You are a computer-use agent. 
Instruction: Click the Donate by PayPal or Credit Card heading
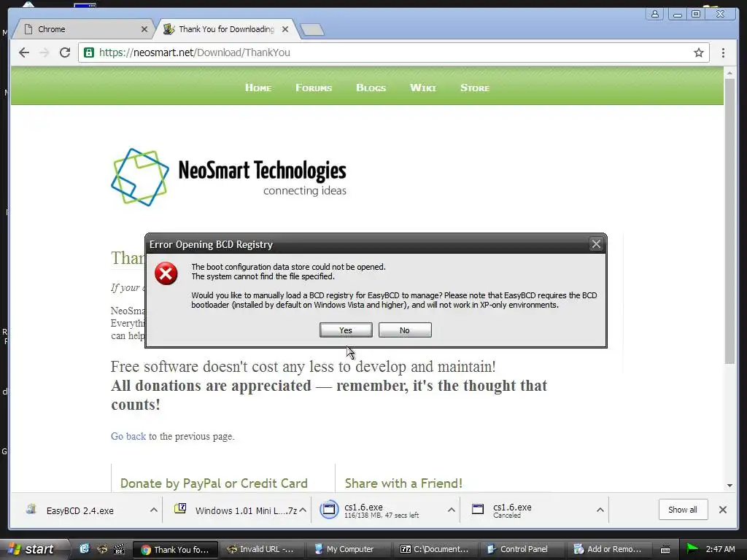214,483
